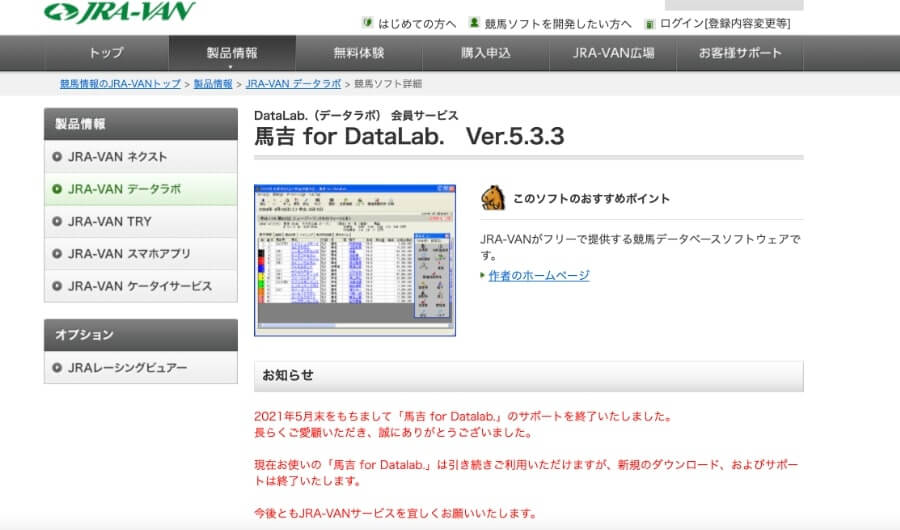Select the 無料体験 navigation tab
This screenshot has height=530, width=900.
click(359, 53)
